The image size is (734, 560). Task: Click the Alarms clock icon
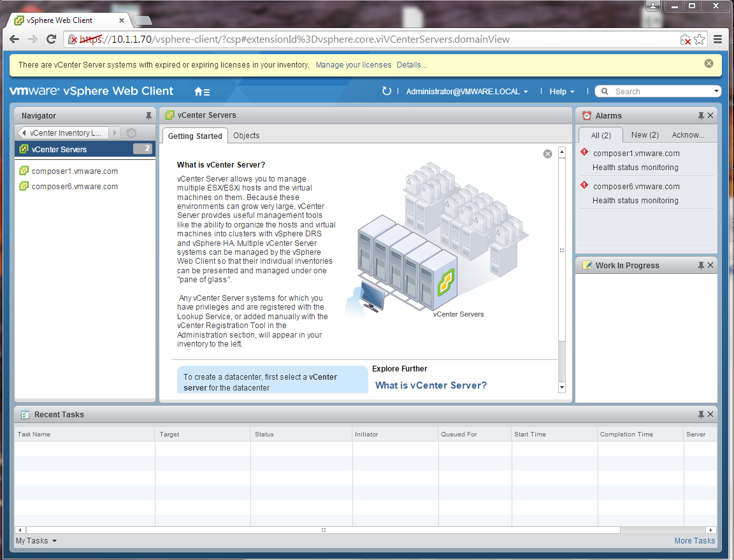587,116
